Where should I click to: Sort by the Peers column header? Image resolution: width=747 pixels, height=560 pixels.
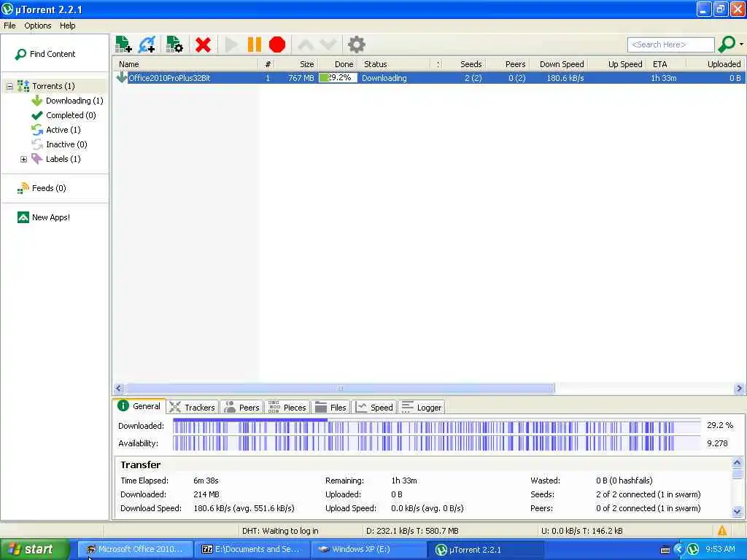507,64
